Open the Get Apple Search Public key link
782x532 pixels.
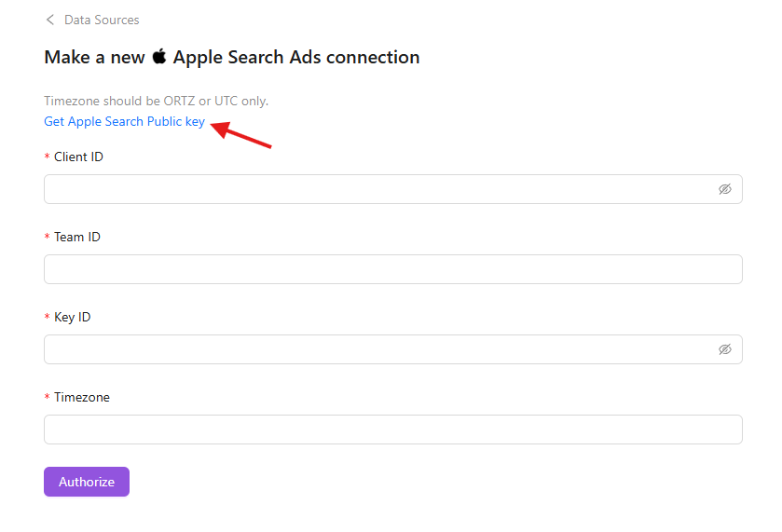pos(124,122)
